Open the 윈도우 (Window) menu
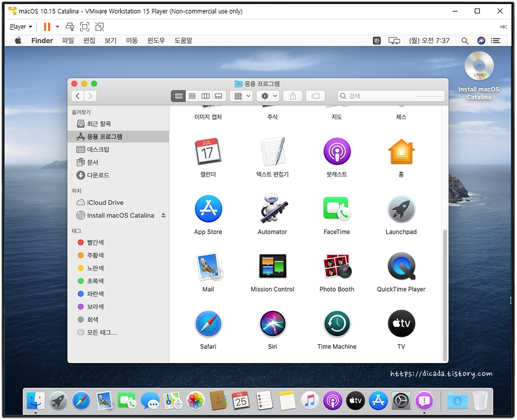 (156, 40)
